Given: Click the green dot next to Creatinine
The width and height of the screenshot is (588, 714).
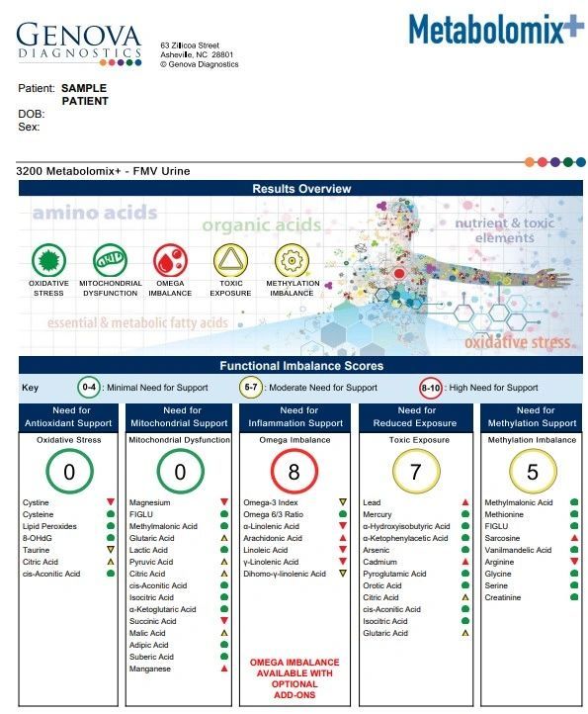Looking at the screenshot, I should [x=574, y=597].
